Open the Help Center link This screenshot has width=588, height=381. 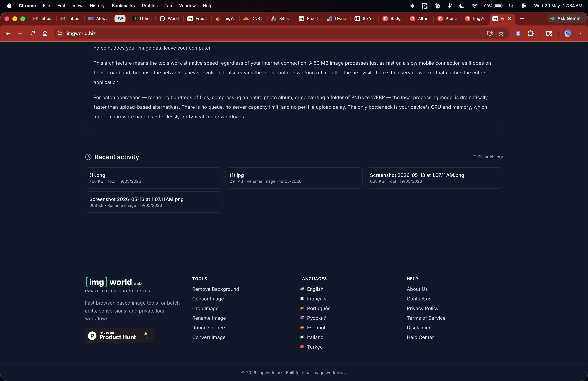pos(420,337)
